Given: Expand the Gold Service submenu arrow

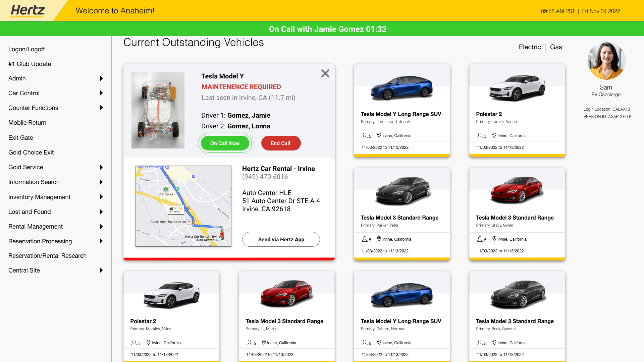Looking at the screenshot, I should click(101, 167).
